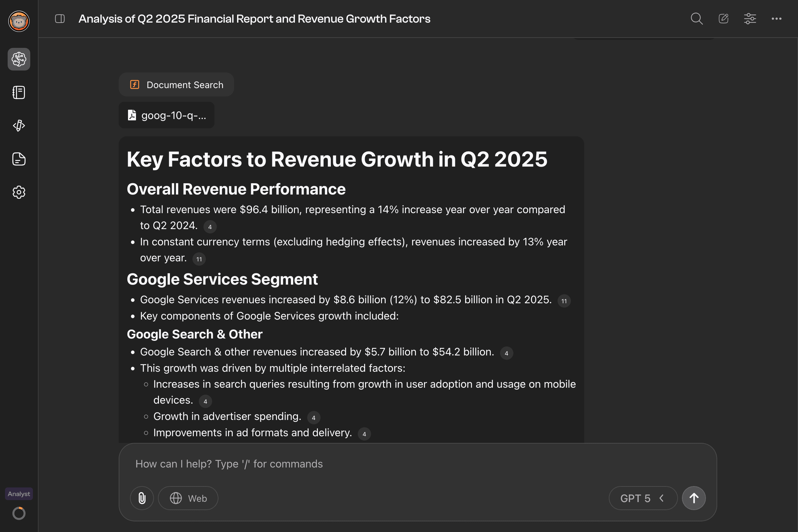The image size is (798, 532).
Task: Click the usage progress ring icon
Action: click(19, 513)
